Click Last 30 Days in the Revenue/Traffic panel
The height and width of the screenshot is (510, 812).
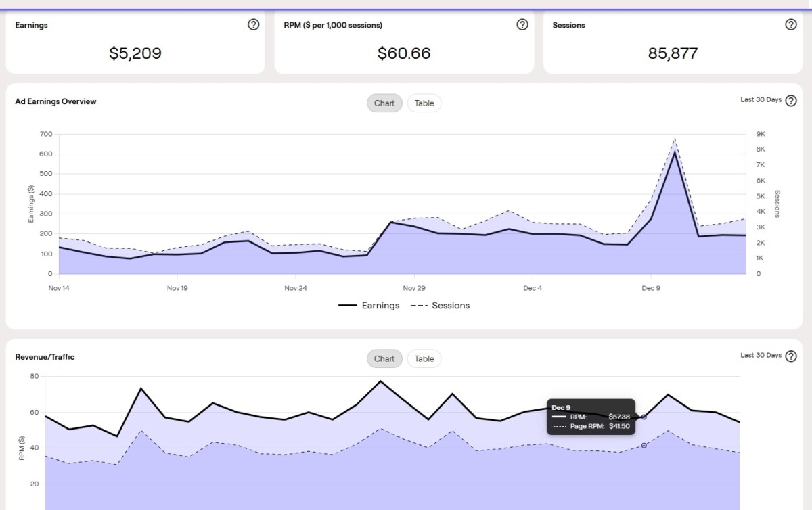(761, 356)
